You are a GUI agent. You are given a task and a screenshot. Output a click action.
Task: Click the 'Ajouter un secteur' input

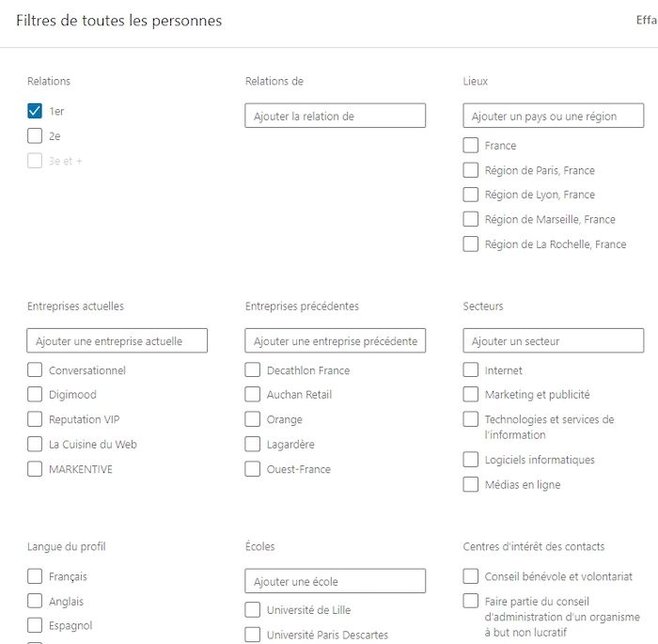pyautogui.click(x=553, y=340)
